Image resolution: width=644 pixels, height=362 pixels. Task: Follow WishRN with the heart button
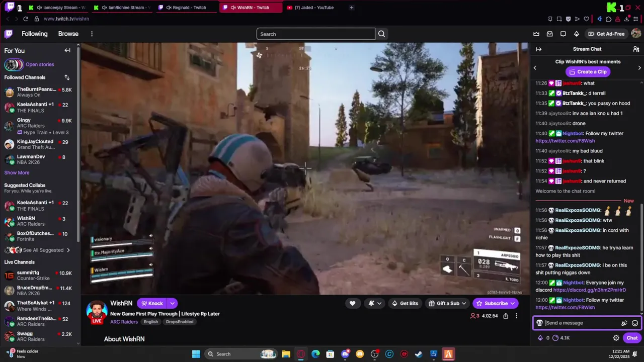click(x=352, y=303)
